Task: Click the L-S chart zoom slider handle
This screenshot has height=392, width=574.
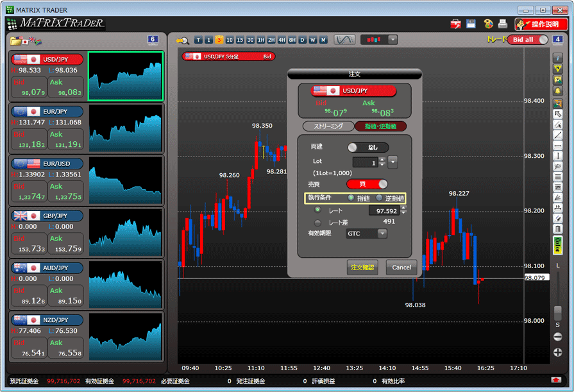Action: click(557, 313)
